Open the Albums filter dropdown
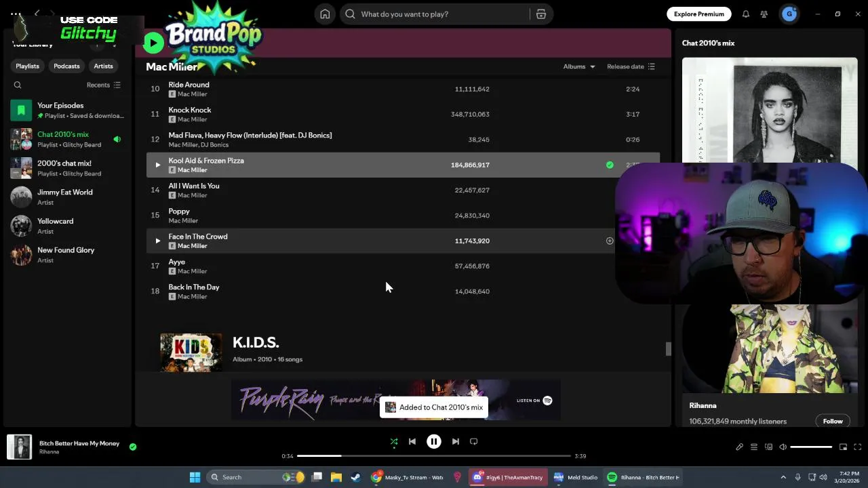Viewport: 868px width, 488px height. 579,66
